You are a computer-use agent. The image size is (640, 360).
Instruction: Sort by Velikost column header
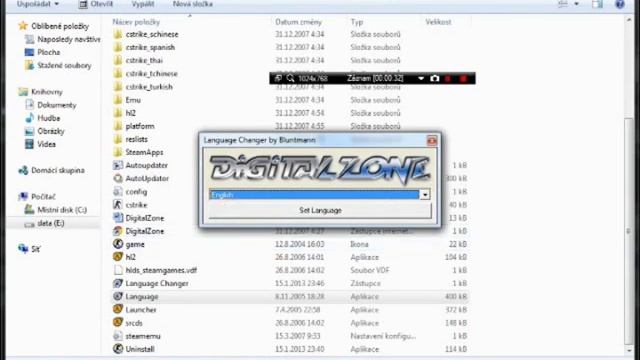pos(438,22)
